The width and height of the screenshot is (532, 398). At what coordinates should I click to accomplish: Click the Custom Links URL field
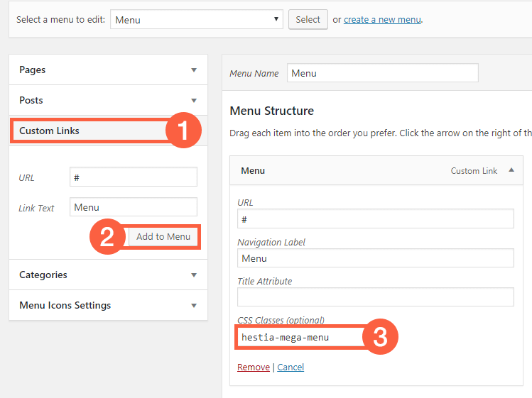pos(134,177)
